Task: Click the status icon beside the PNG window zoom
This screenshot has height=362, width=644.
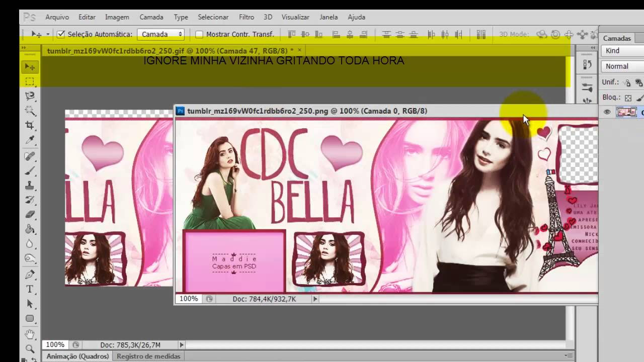Action: [x=209, y=299]
